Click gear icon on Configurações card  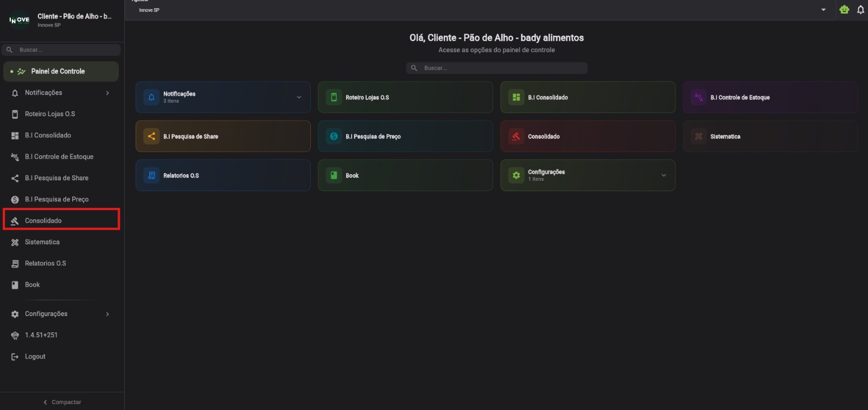coord(516,175)
